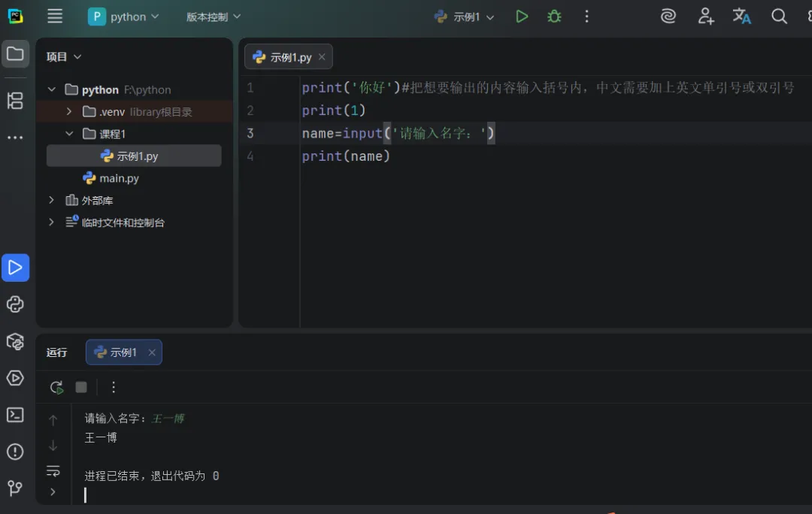Open the AI assistant swirl icon
Screen dimensions: 812x514
[668, 17]
